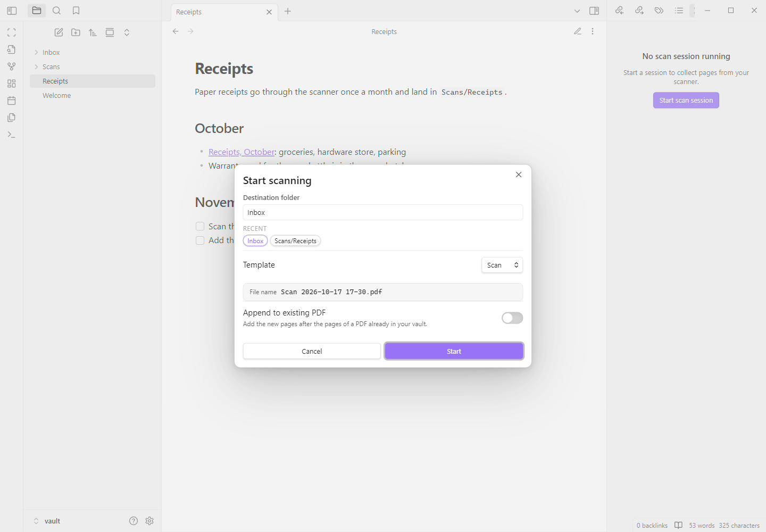Screen dimensions: 766x532
Task: Open more options for Receipts note
Action: pyautogui.click(x=593, y=31)
